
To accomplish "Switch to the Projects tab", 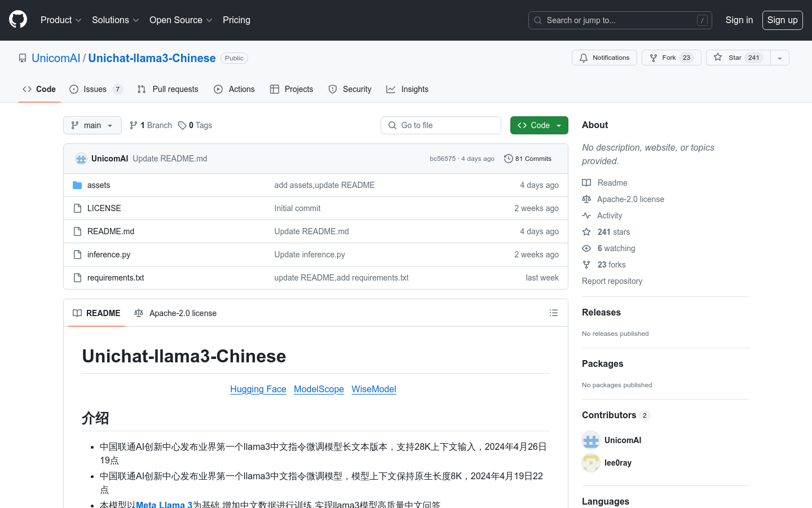I will point(292,89).
